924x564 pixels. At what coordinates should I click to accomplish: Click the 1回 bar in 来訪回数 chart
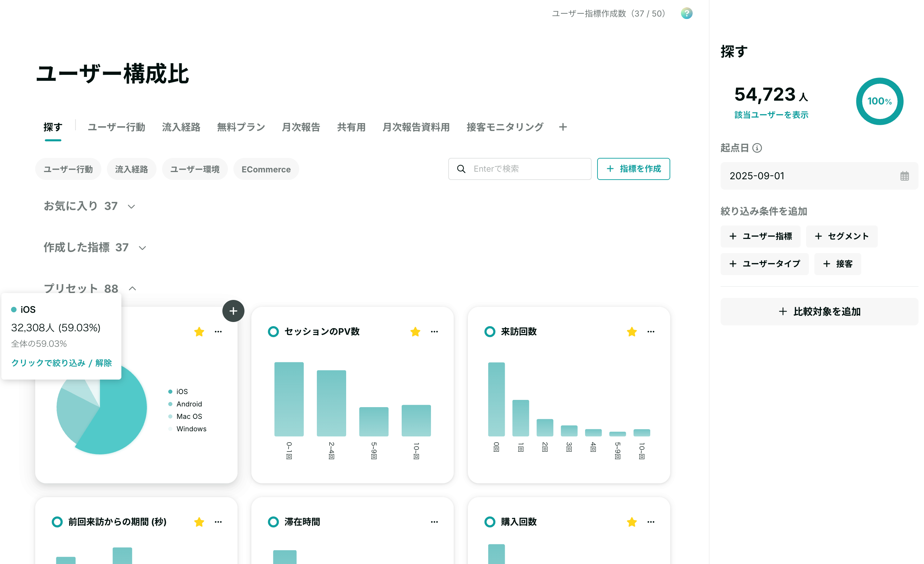[x=521, y=418]
